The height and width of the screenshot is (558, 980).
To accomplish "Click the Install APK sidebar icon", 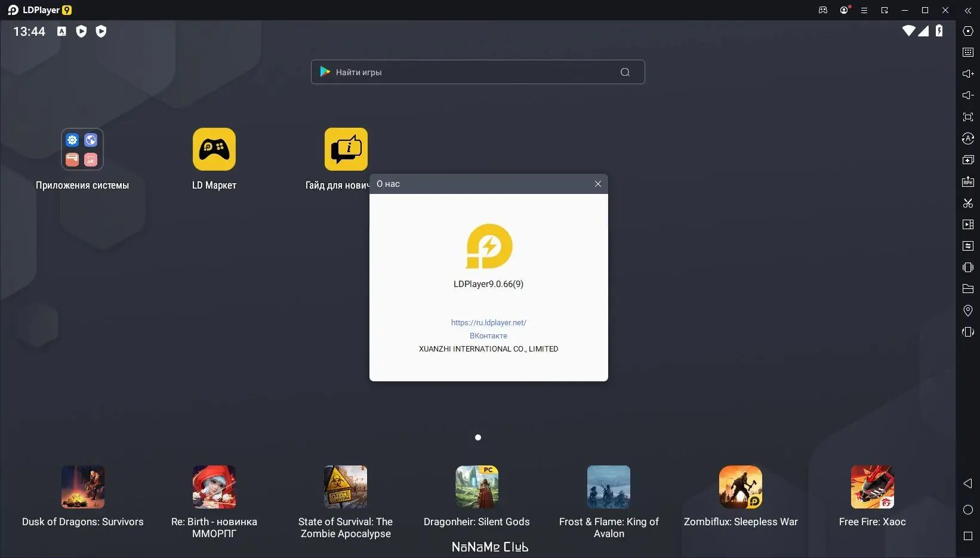I will tap(968, 181).
